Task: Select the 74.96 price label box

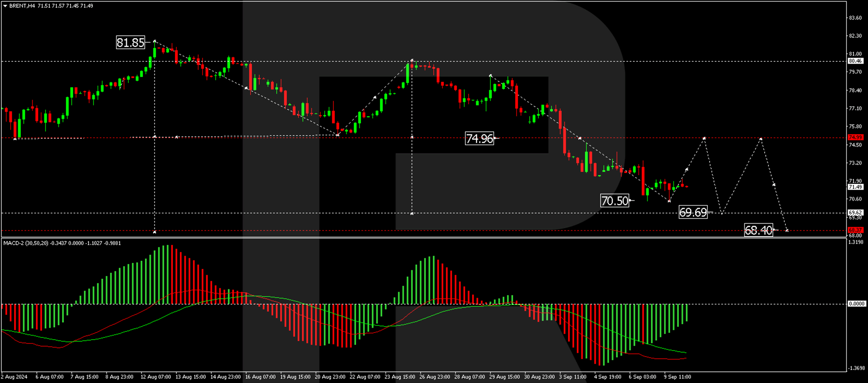Action: [479, 139]
